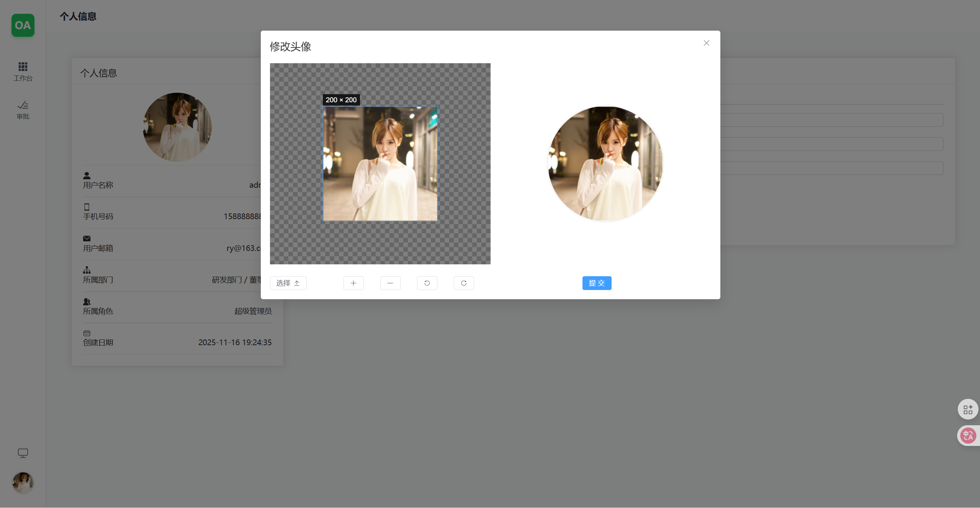Screen dimensions: 980x508
Task: Click the 200 × 200 size label
Action: pos(341,100)
